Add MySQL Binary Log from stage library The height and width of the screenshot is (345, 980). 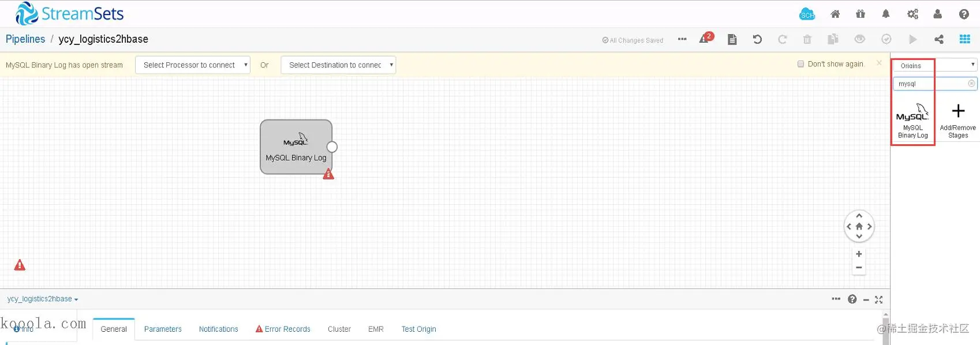point(912,121)
